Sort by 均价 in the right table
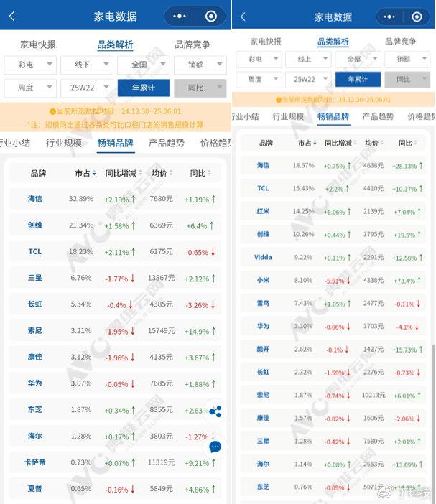The height and width of the screenshot is (504, 436). [x=374, y=143]
